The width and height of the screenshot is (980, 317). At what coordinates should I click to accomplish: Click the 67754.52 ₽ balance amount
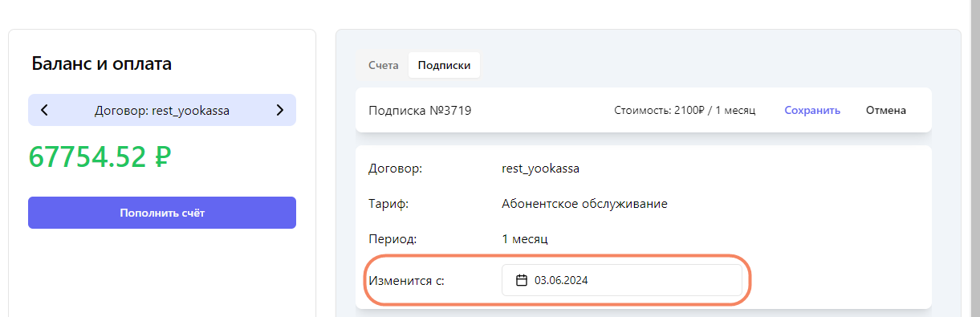pyautogui.click(x=100, y=156)
